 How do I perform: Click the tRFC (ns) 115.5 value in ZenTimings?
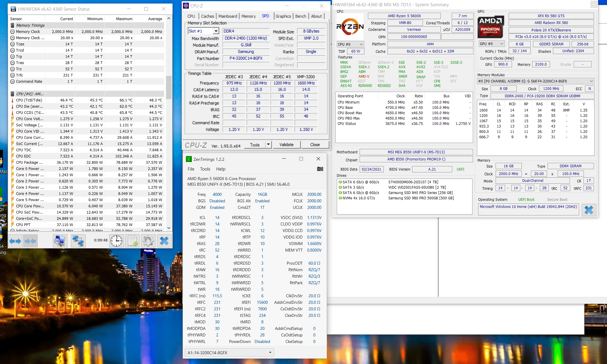click(x=217, y=296)
